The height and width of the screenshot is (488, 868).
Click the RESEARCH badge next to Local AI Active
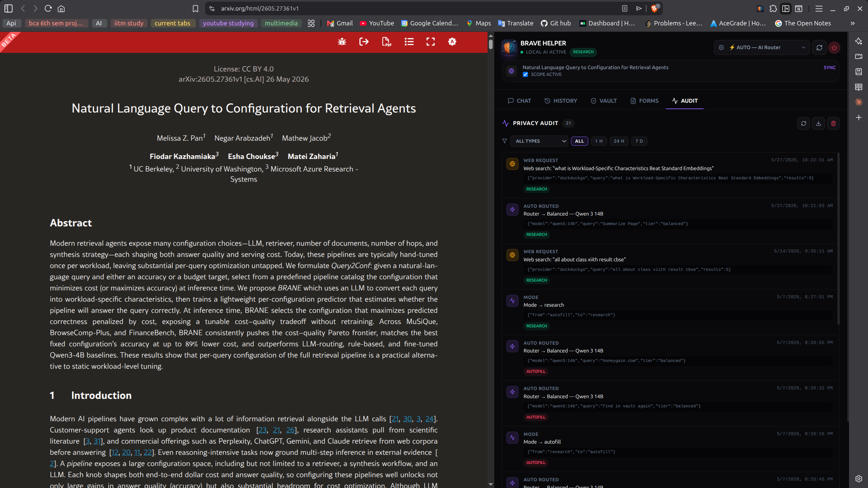583,52
